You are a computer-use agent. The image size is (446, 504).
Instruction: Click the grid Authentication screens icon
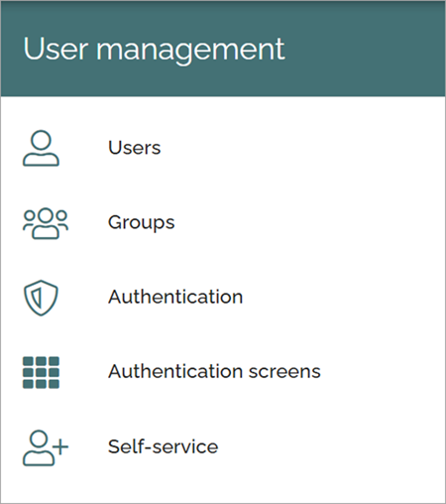[x=41, y=372]
